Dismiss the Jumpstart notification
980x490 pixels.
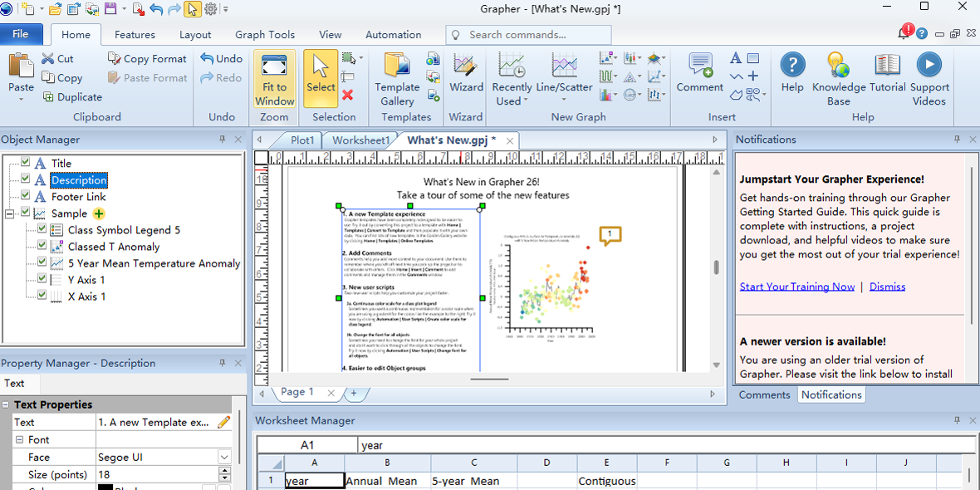tap(887, 287)
